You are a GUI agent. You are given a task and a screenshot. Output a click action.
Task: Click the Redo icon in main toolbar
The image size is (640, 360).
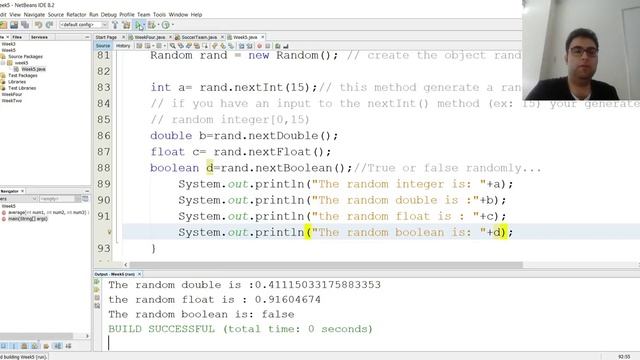pyautogui.click(x=49, y=25)
